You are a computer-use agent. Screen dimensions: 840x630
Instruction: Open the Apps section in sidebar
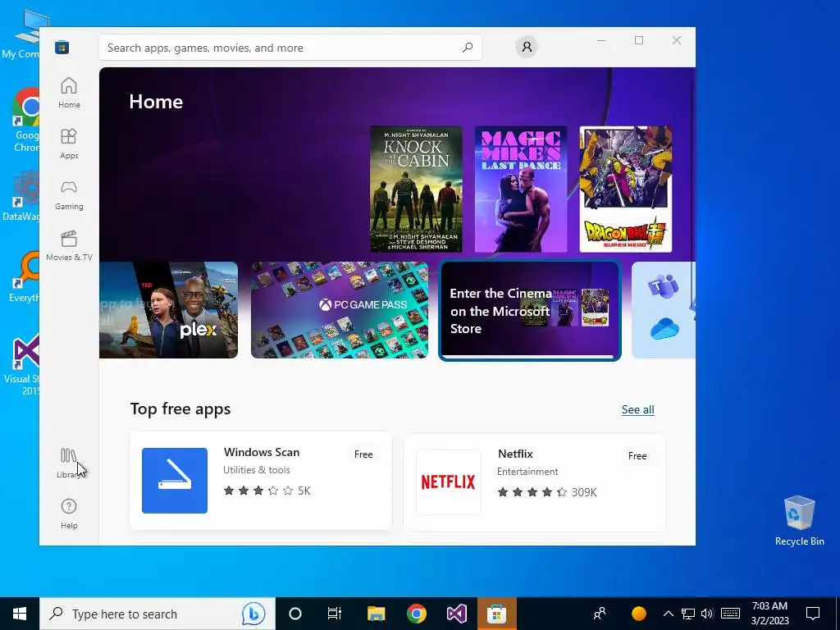[x=69, y=144]
